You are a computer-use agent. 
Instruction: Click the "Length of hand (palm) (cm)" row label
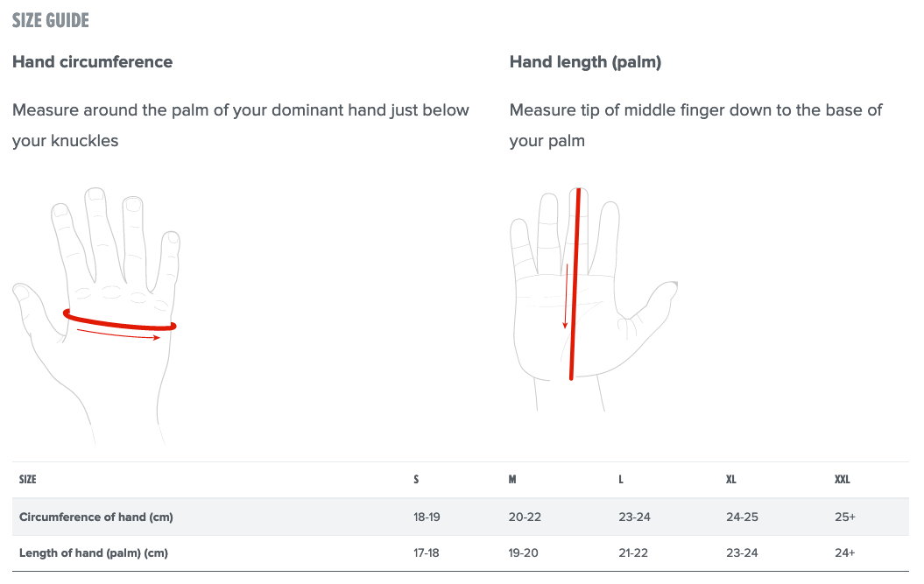[94, 552]
